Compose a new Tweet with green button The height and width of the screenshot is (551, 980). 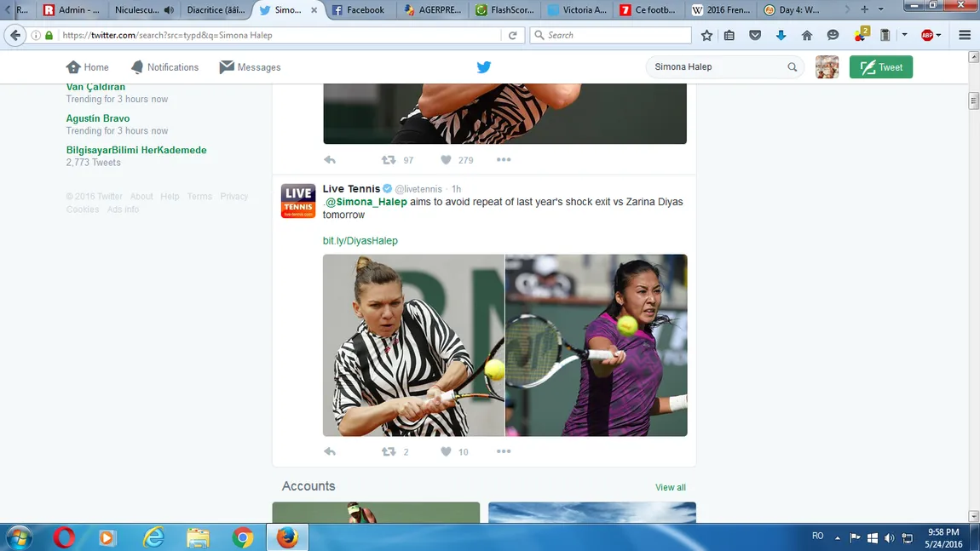(x=880, y=66)
